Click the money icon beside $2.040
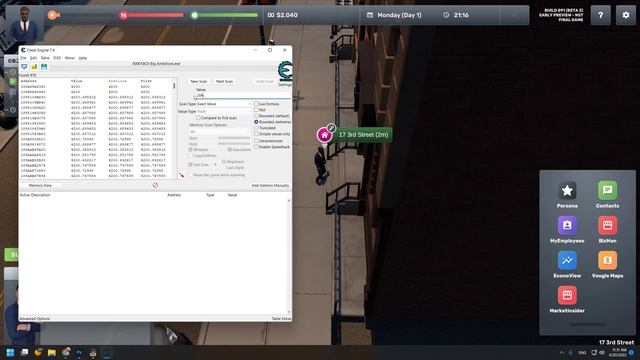Image resolution: width=640 pixels, height=360 pixels. (271, 15)
